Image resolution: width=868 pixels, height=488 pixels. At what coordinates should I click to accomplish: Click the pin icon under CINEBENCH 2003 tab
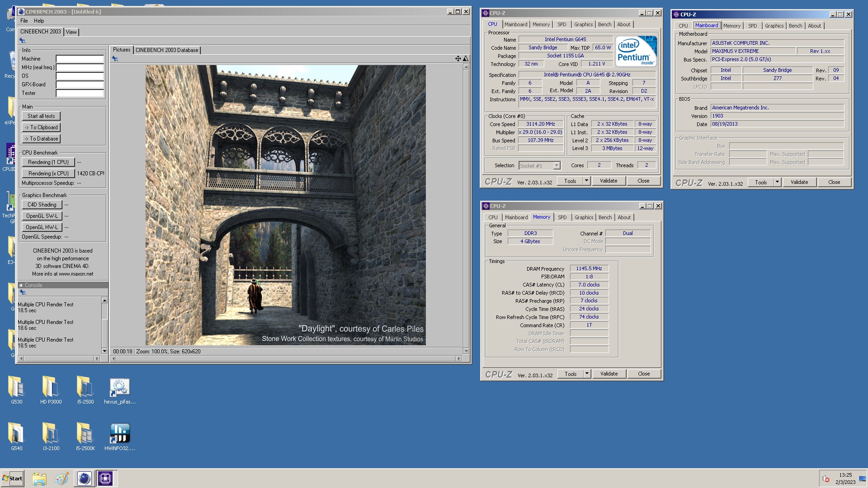22,41
